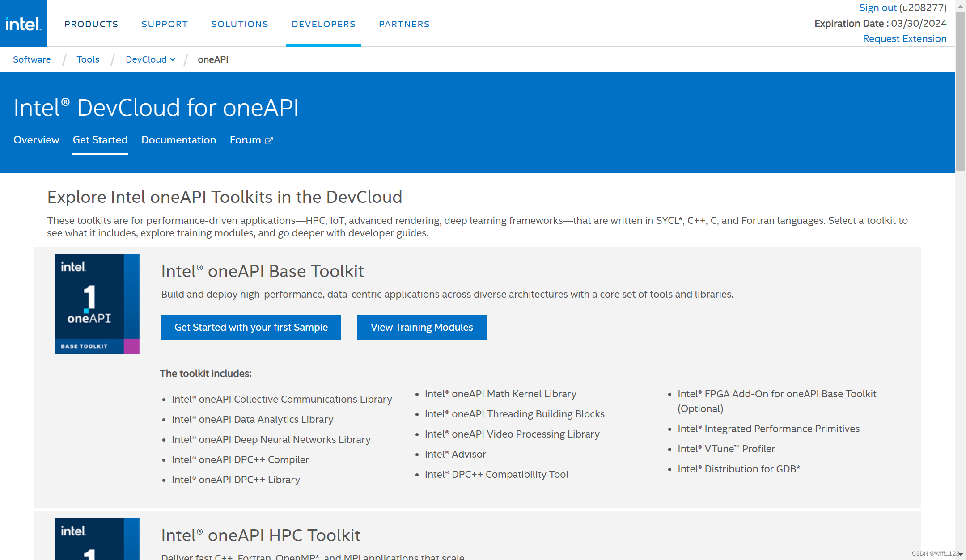
Task: Open the Support menu
Action: [165, 24]
